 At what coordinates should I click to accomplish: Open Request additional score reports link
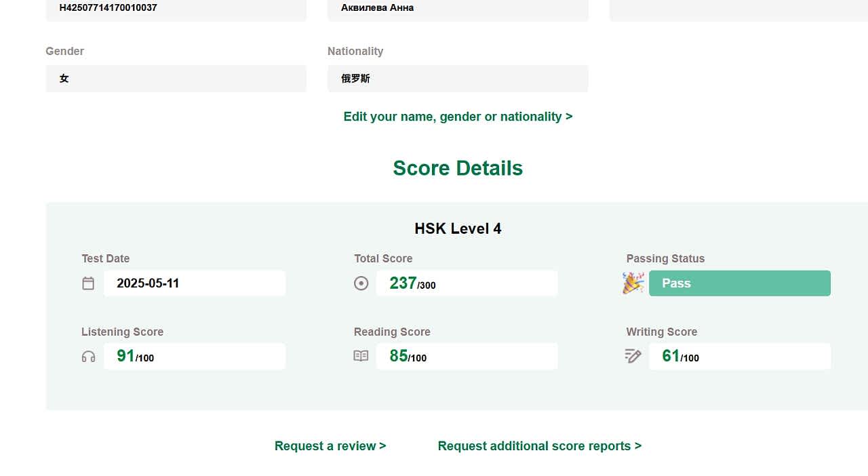click(540, 446)
